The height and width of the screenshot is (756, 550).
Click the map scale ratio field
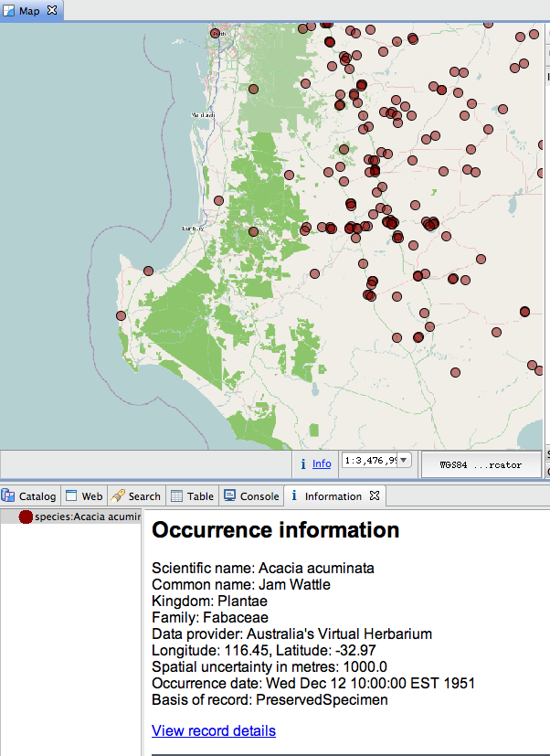point(369,461)
